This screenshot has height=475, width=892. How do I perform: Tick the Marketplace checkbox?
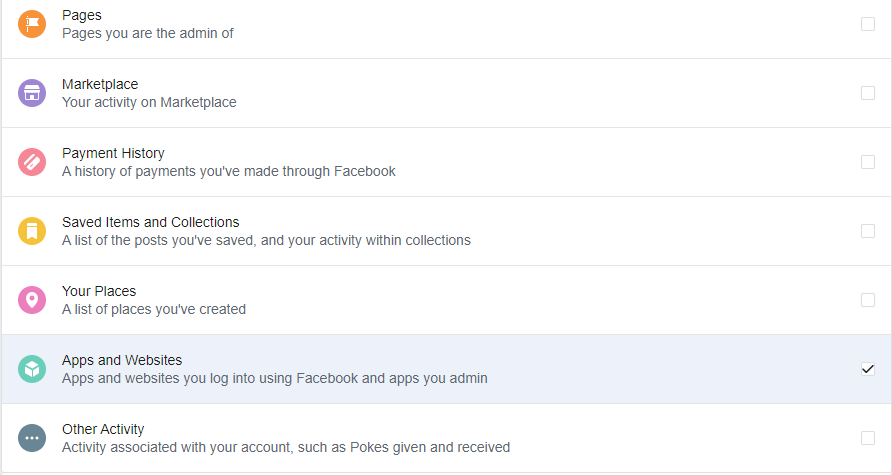point(868,93)
